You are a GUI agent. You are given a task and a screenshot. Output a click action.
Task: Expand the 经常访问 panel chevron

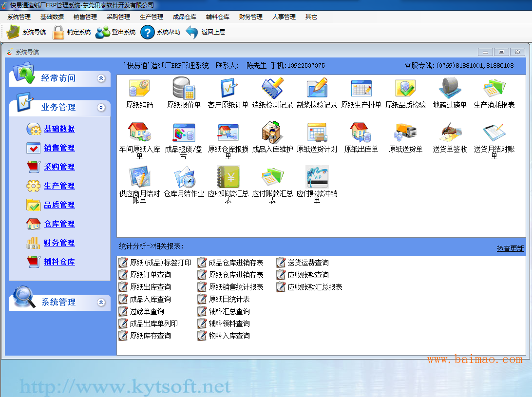101,78
